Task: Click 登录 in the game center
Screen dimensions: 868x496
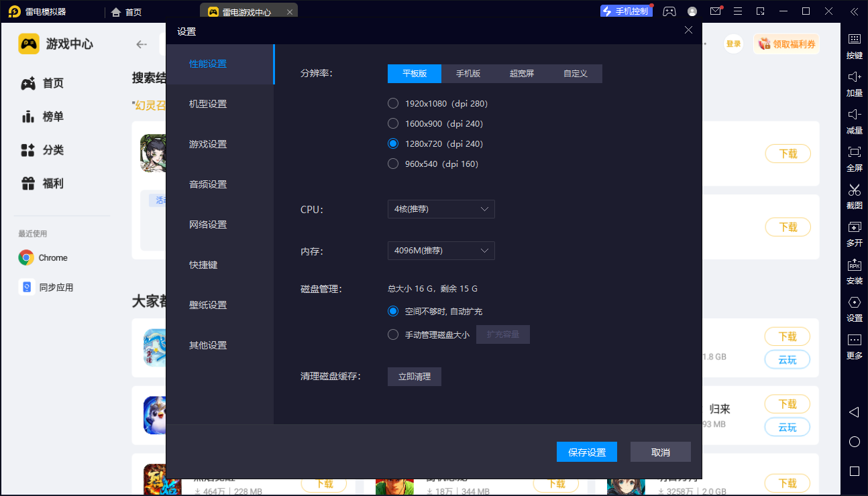Action: point(734,44)
